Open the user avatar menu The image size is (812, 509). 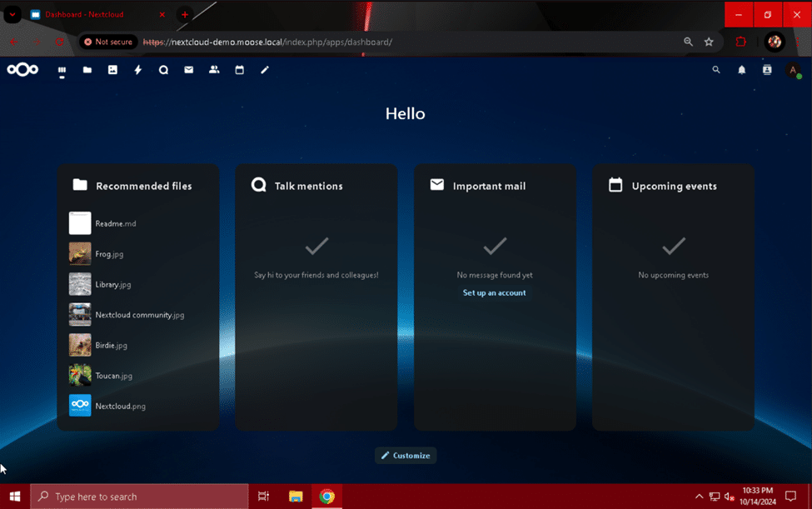(793, 70)
